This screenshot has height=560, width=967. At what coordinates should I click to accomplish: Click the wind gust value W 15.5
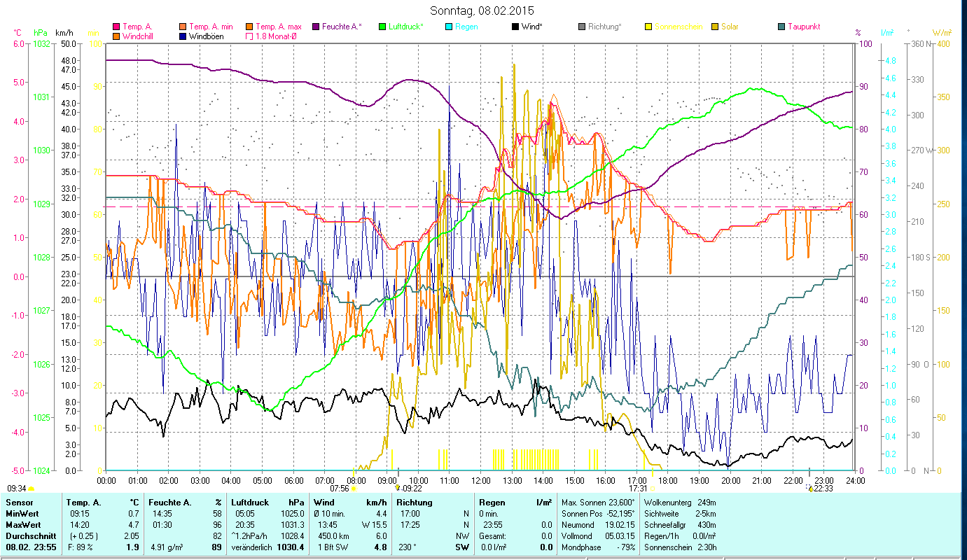(373, 525)
